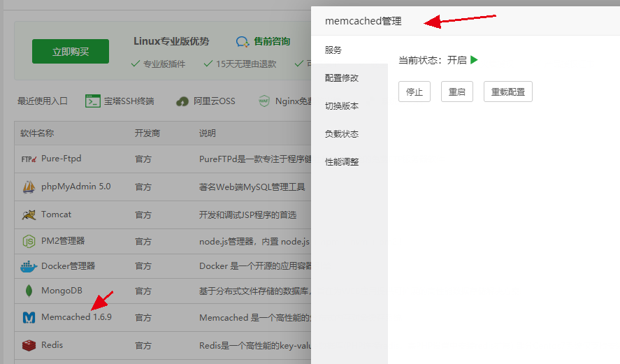Open the 宝塔SSH终端 shortcut
Screen dimensions: 620x364
(129, 101)
